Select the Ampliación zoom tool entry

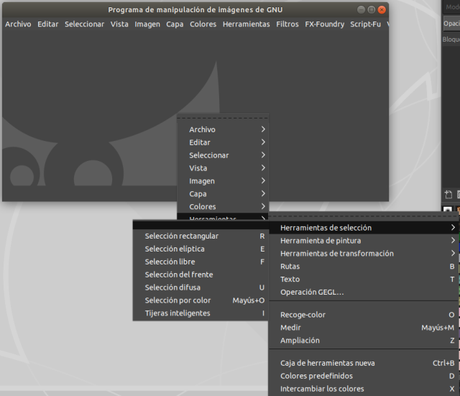click(364, 340)
